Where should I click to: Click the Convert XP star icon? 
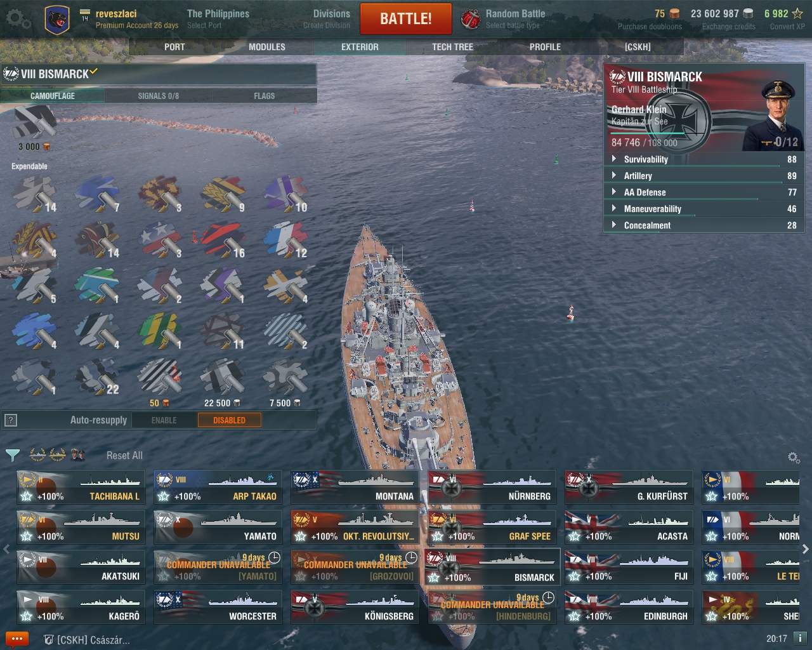pyautogui.click(x=797, y=13)
